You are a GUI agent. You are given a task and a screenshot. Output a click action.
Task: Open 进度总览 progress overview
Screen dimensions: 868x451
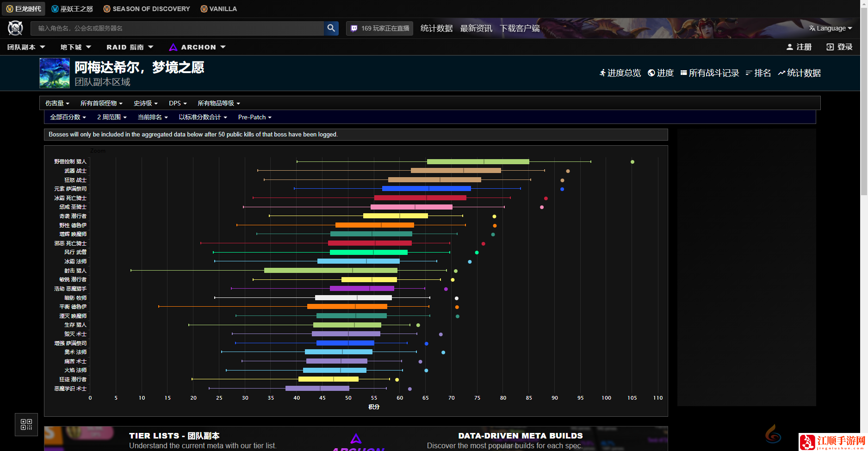[620, 73]
